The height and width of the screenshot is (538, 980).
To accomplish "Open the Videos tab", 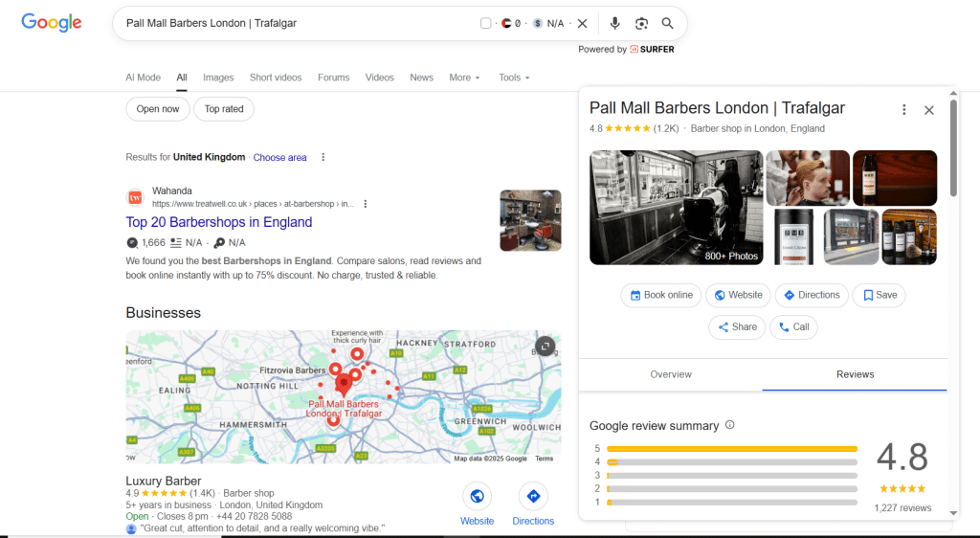I will click(x=379, y=78).
